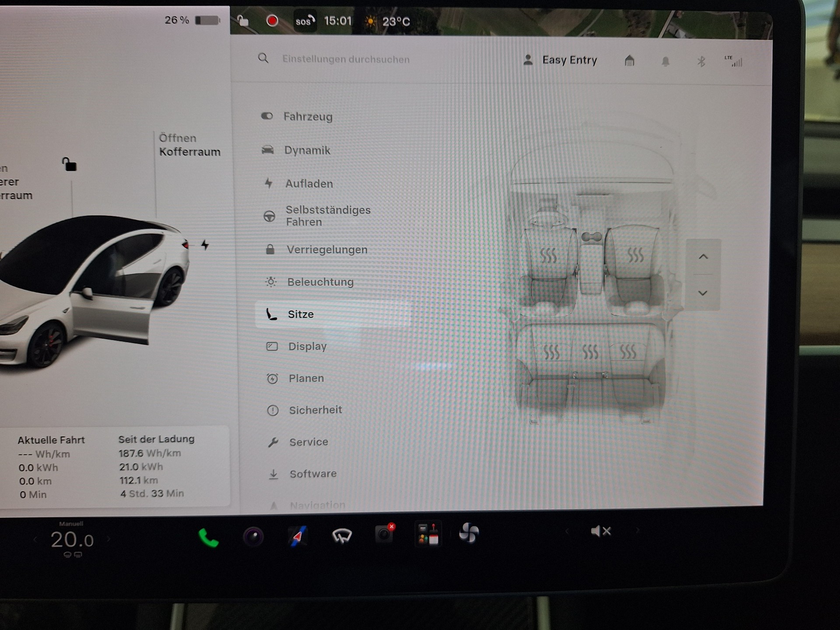
Task: Open the phone app icon
Action: [x=208, y=538]
